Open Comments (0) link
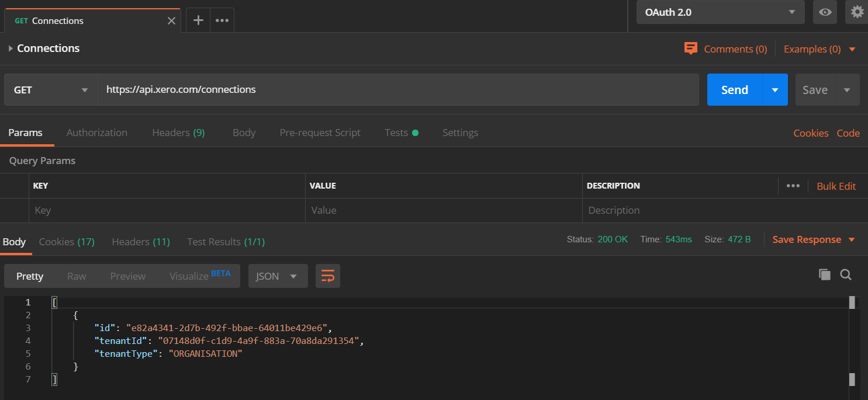This screenshot has width=868, height=400. (x=735, y=49)
